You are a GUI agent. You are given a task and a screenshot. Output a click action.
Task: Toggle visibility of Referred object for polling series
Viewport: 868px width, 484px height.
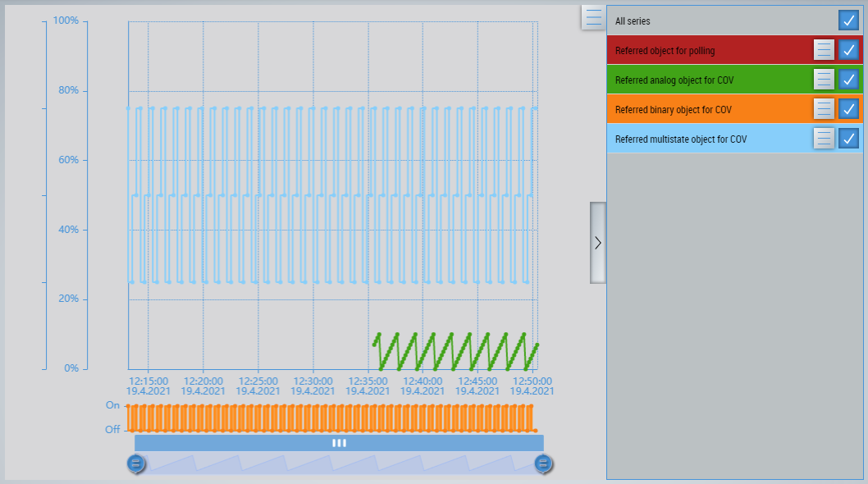(848, 50)
